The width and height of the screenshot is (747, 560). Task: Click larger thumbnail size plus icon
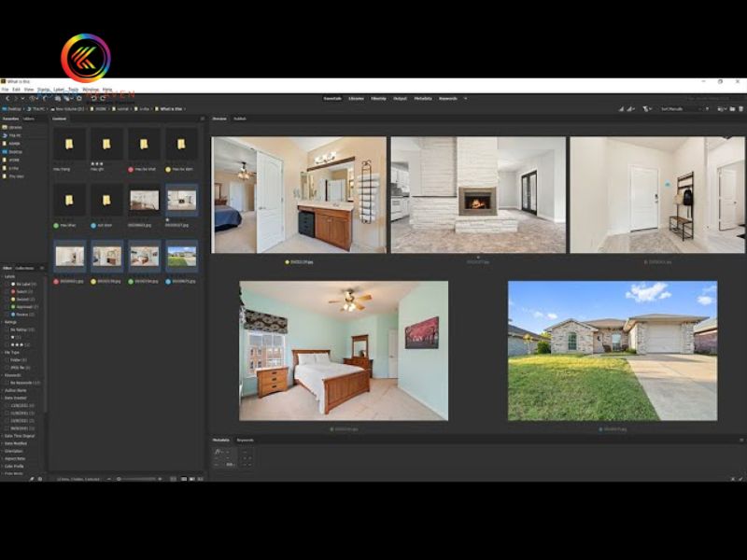coord(160,479)
